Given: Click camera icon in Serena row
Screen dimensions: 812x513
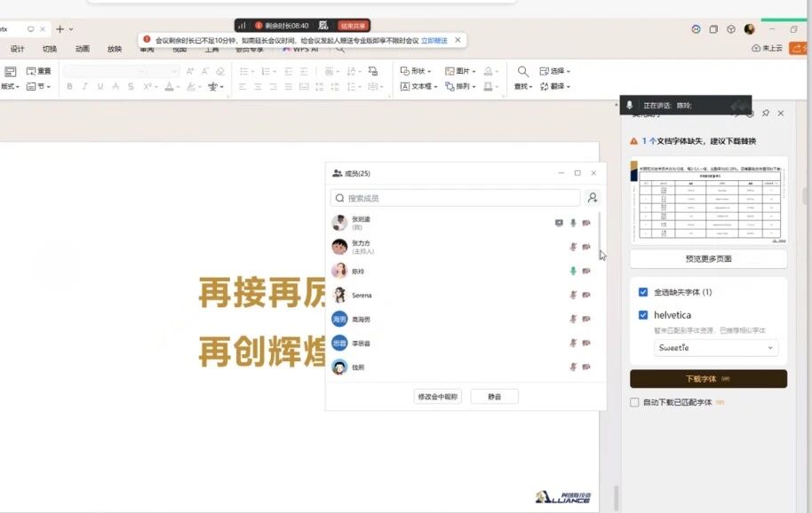Looking at the screenshot, I should point(586,295).
